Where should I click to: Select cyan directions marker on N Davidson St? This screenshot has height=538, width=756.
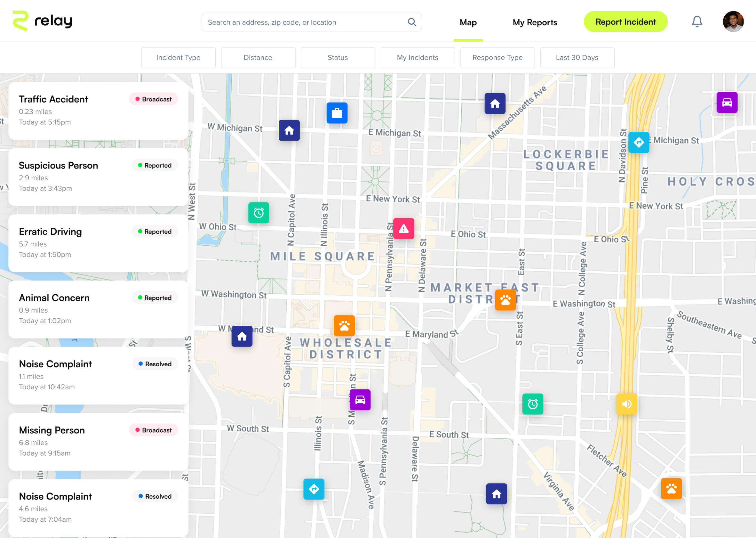coord(639,143)
